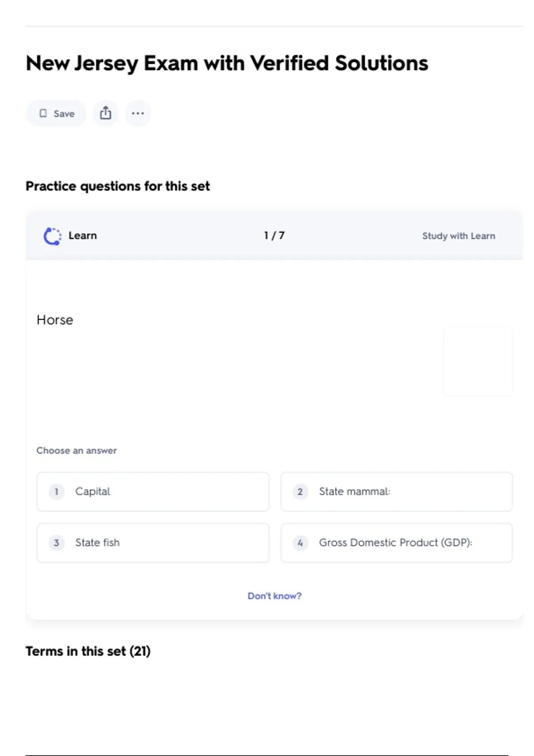The height and width of the screenshot is (756, 534).
Task: Click the circular Learn mode icon
Action: point(52,236)
